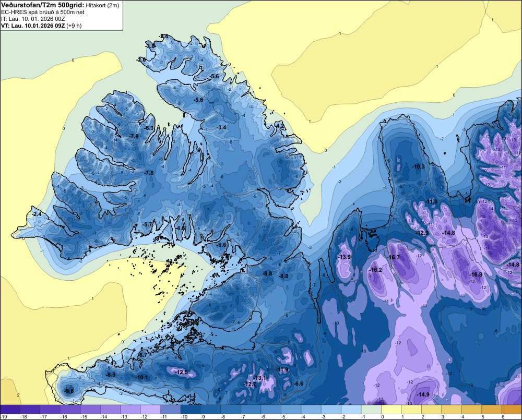Click the -5.7 temperature label
Screen dimensions: 522x420
pyautogui.click(x=147, y=225)
